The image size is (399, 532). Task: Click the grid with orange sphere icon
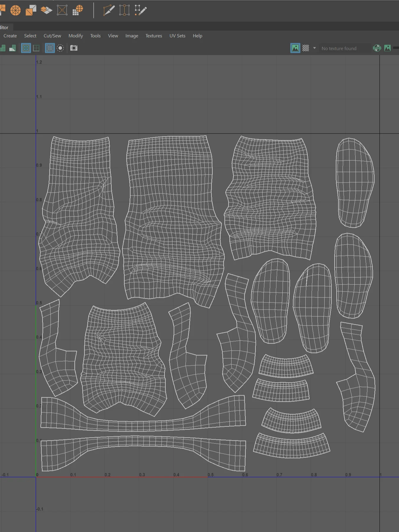[78, 10]
